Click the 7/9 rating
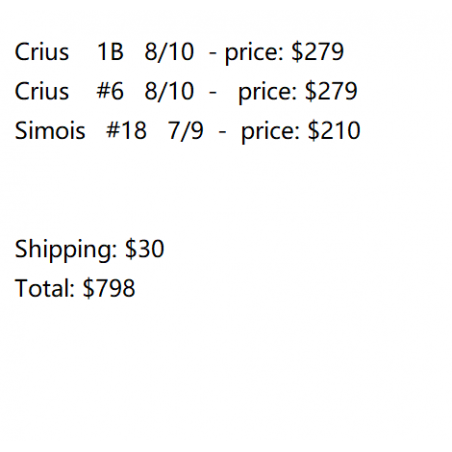The height and width of the screenshot is (452, 452). coord(185,130)
